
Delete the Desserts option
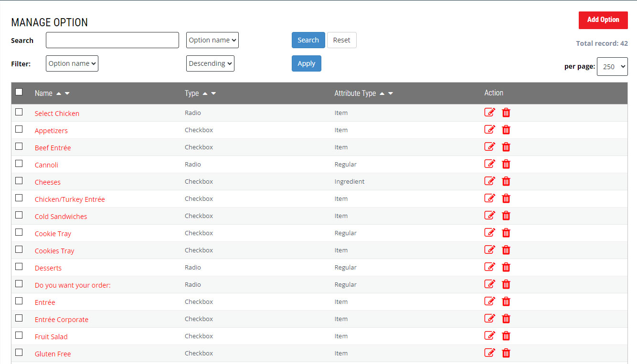click(506, 267)
